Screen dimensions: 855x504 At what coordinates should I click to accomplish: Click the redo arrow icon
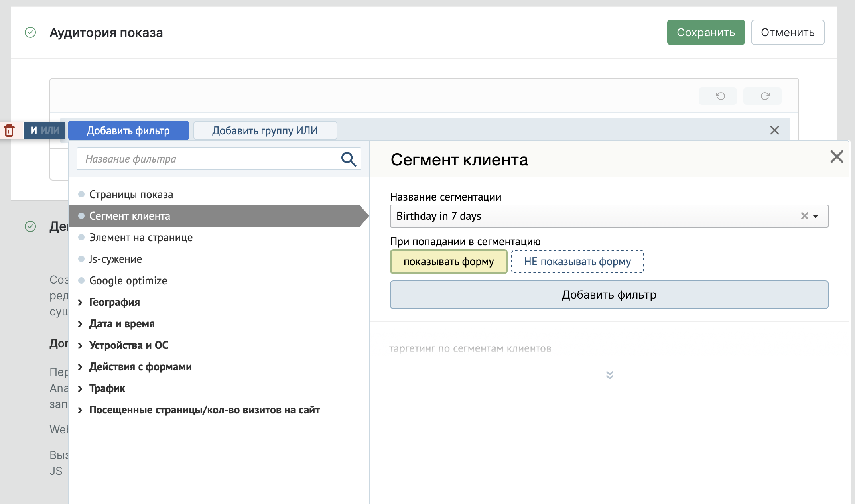765,96
